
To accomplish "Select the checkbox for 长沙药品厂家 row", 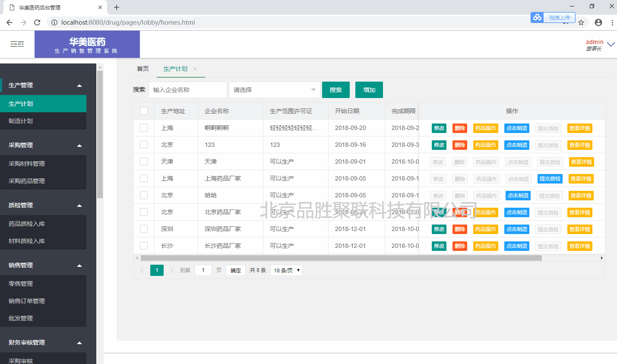I will [144, 246].
